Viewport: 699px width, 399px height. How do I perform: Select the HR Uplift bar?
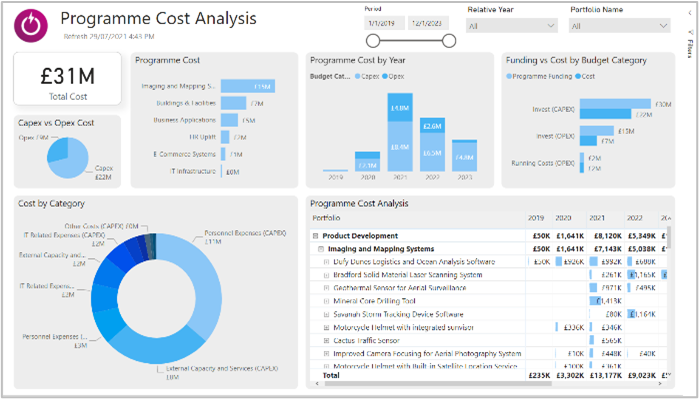click(225, 137)
